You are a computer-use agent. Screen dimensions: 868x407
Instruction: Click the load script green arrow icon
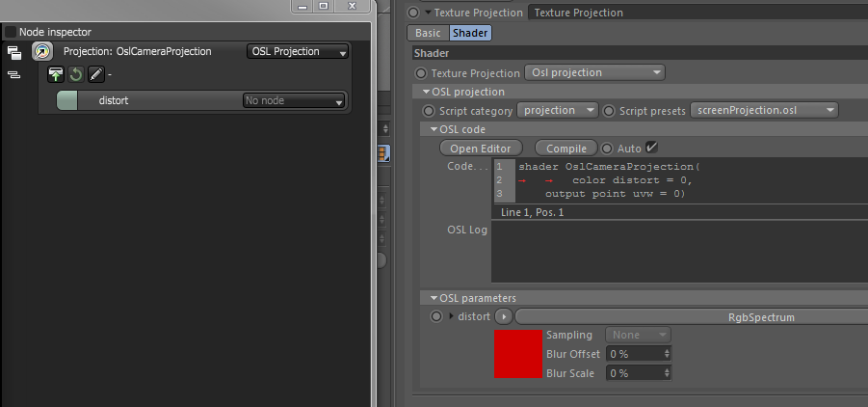coord(56,74)
